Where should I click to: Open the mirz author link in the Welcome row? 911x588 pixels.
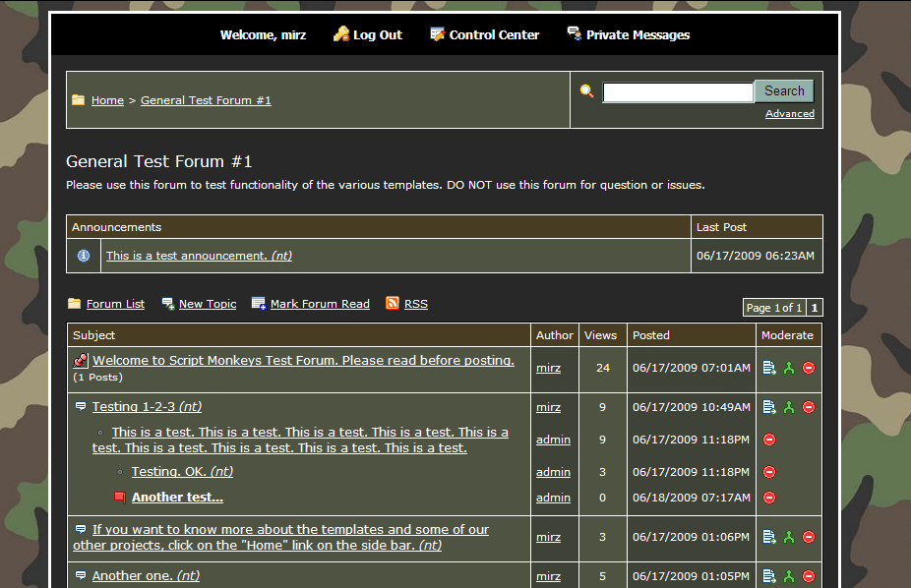[548, 368]
